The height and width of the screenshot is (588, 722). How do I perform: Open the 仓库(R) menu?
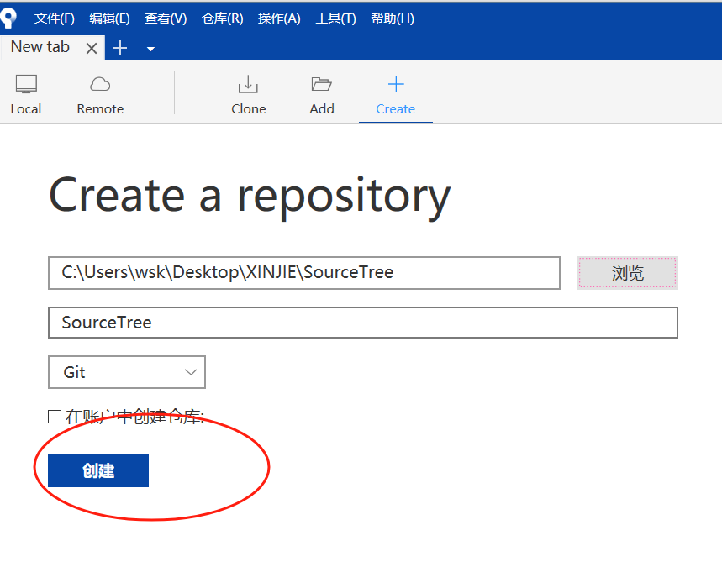click(x=223, y=18)
